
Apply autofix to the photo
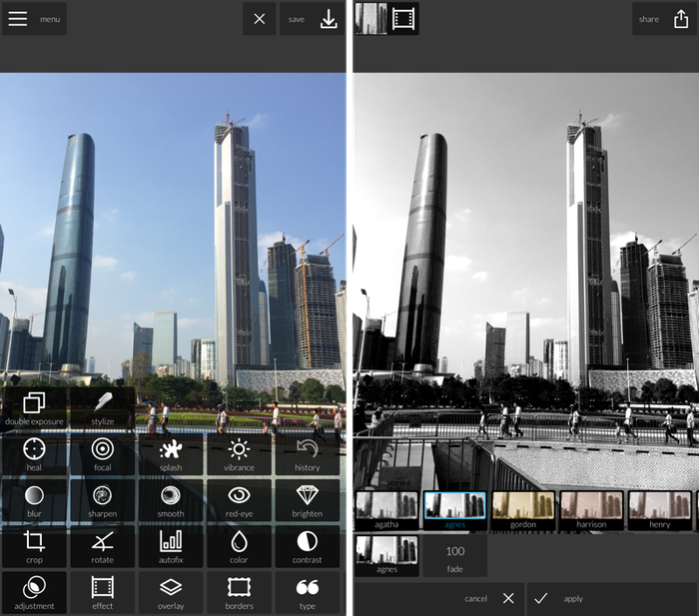[x=171, y=547]
